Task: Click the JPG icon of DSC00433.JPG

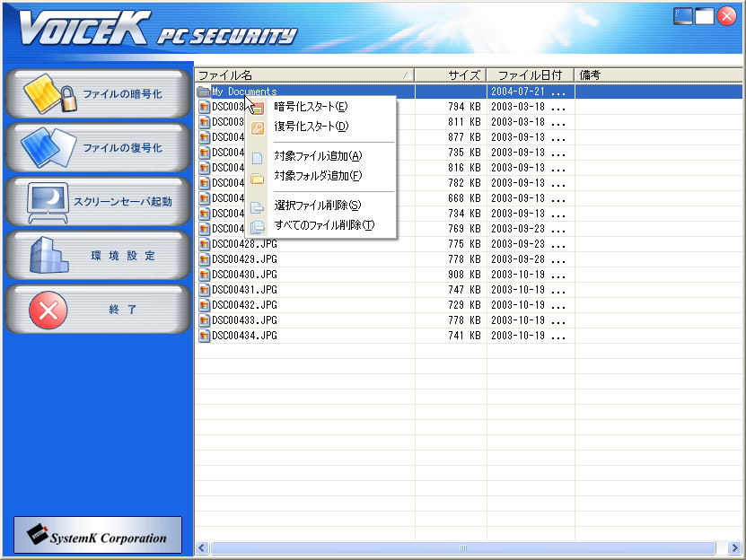Action: pyautogui.click(x=204, y=320)
